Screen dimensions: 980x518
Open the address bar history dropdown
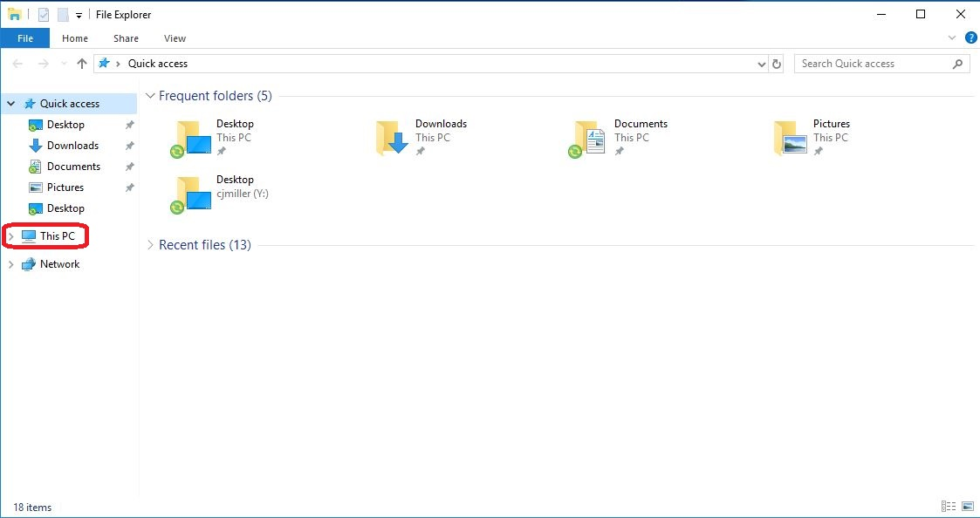pyautogui.click(x=761, y=63)
